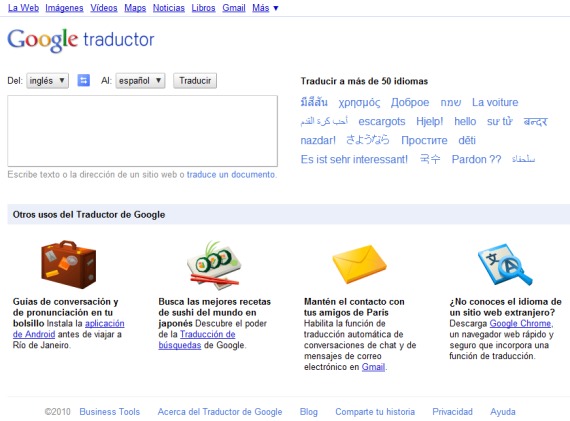The image size is (570, 421).
Task: Open Acerca del Traductor de Google
Action: [220, 412]
